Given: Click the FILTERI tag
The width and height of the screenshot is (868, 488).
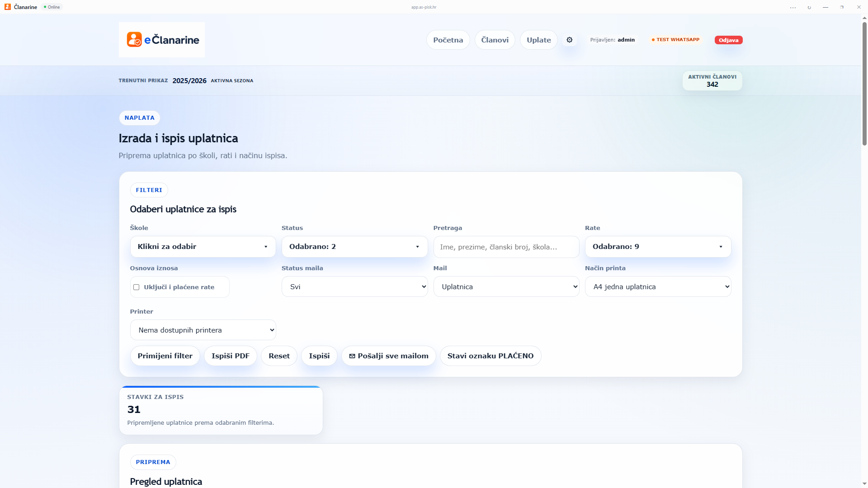Looking at the screenshot, I should click(x=149, y=190).
